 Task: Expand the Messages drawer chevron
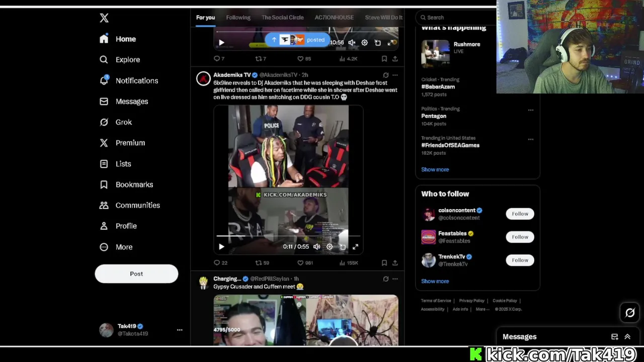627,337
